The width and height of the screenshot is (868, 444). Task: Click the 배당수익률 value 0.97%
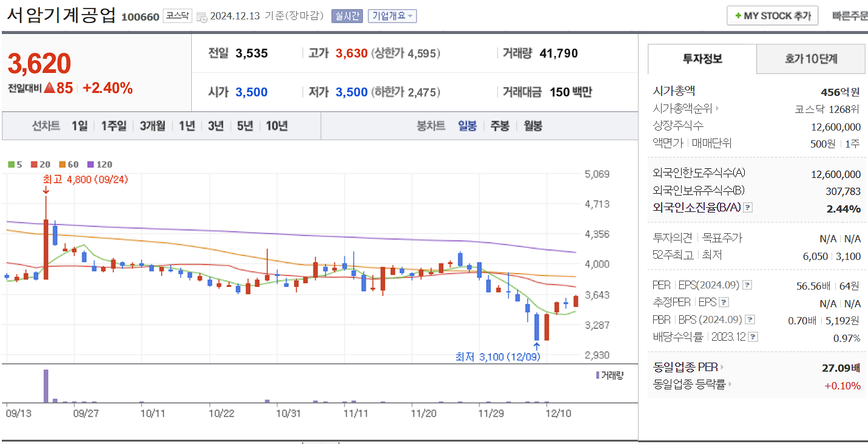[847, 338]
